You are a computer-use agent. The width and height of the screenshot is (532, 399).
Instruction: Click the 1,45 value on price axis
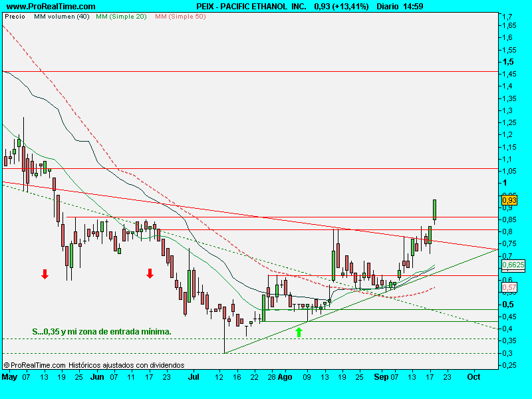coord(509,74)
